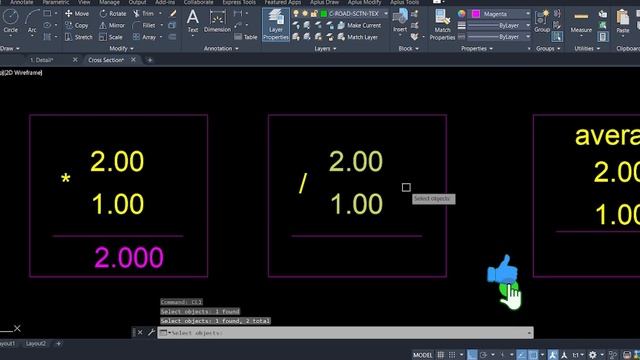The width and height of the screenshot is (640, 360).
Task: Activate the Stretch tool
Action: click(79, 37)
